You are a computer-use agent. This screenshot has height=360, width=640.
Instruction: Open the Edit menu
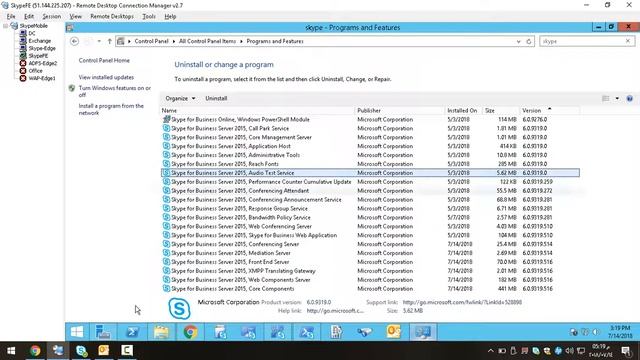click(x=29, y=16)
